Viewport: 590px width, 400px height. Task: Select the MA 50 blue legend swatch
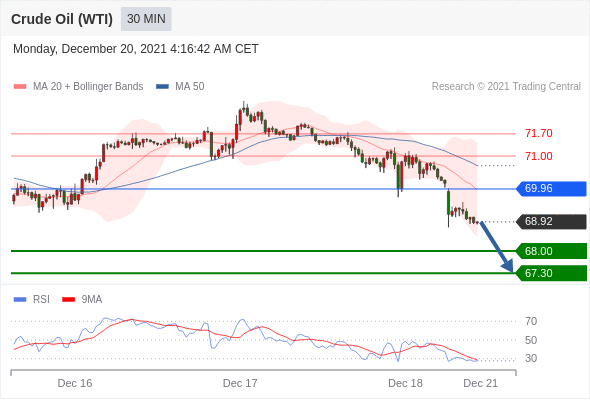point(162,87)
